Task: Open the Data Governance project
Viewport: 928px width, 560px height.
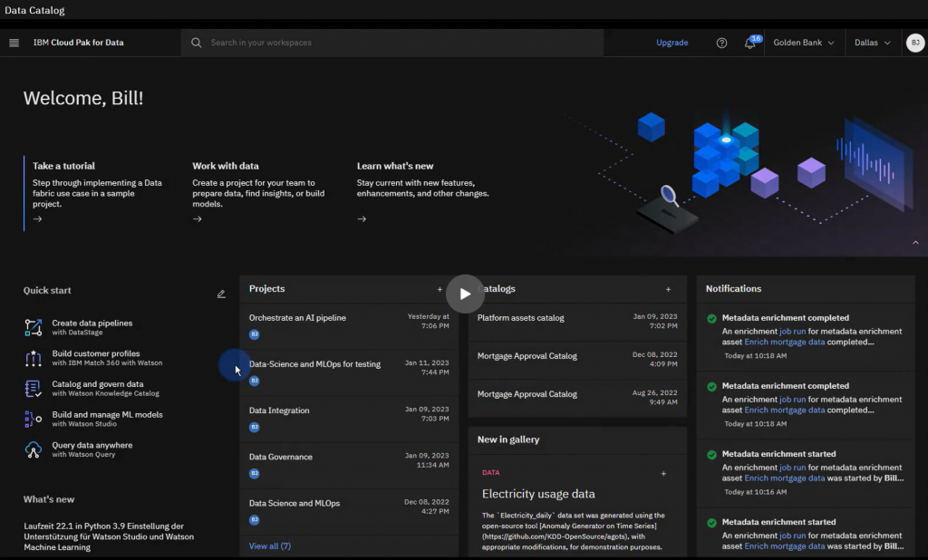Action: coord(283,456)
